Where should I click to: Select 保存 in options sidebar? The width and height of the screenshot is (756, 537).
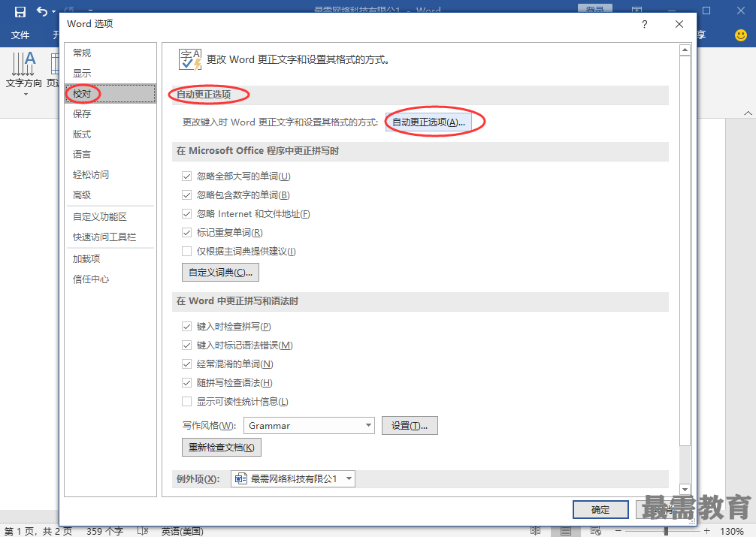pos(110,113)
